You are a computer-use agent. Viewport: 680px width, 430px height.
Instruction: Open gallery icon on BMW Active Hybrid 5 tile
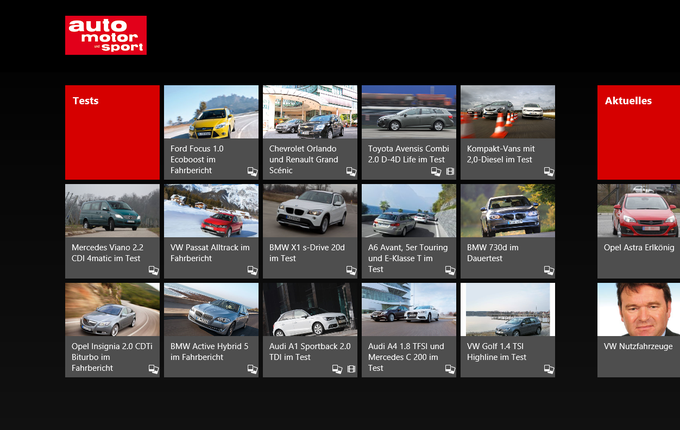point(252,369)
